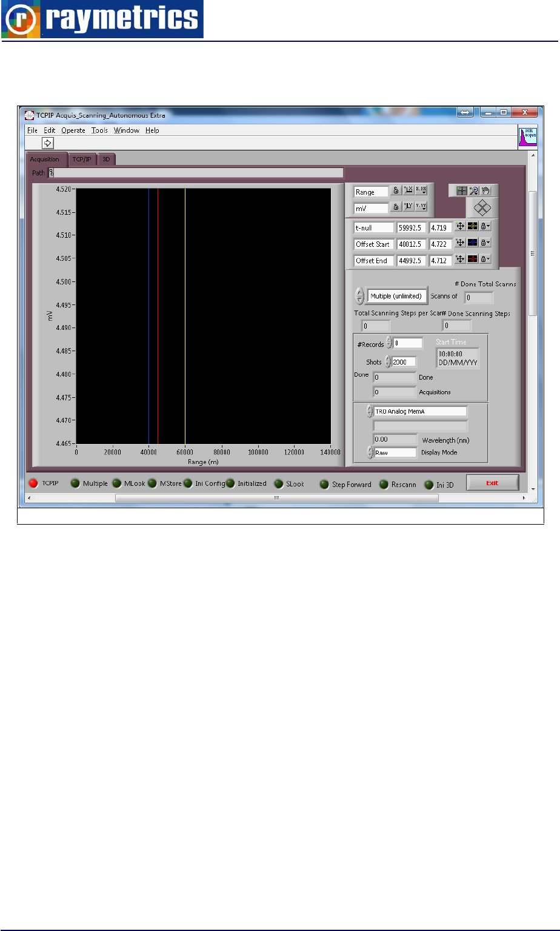
Task: Click the Shots value field showing 2000
Action: pyautogui.click(x=404, y=362)
